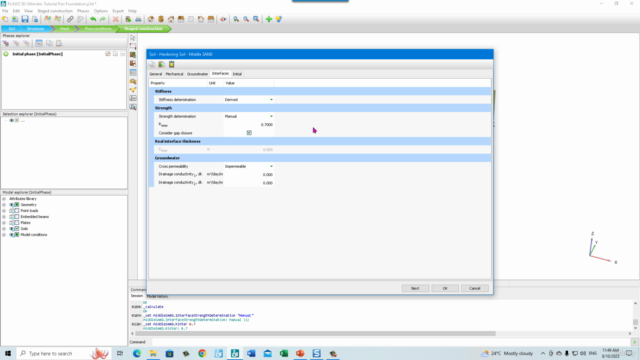The height and width of the screenshot is (360, 640).
Task: Click the zoom window magnifier icon
Action: coord(256,19)
